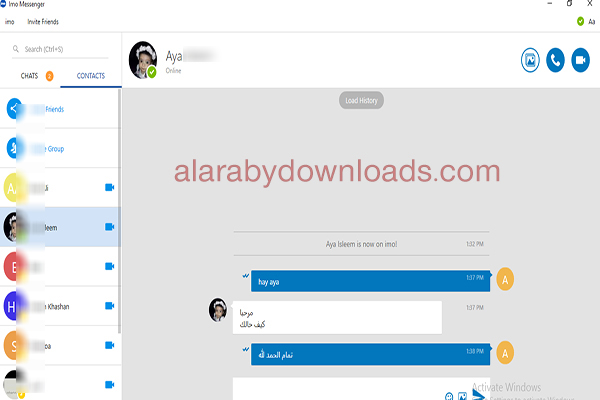Image resolution: width=600 pixels, height=400 pixels.
Task: Start a video call with Aya
Action: 580,60
